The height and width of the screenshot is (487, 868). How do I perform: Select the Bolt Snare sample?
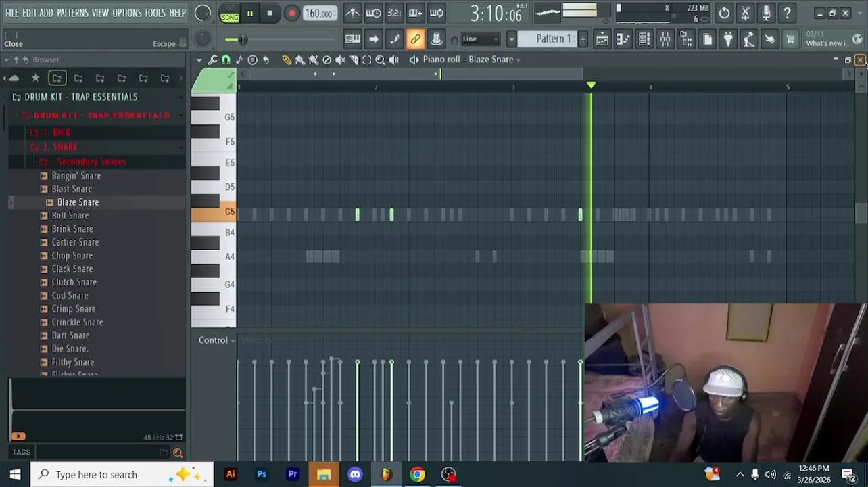point(70,216)
